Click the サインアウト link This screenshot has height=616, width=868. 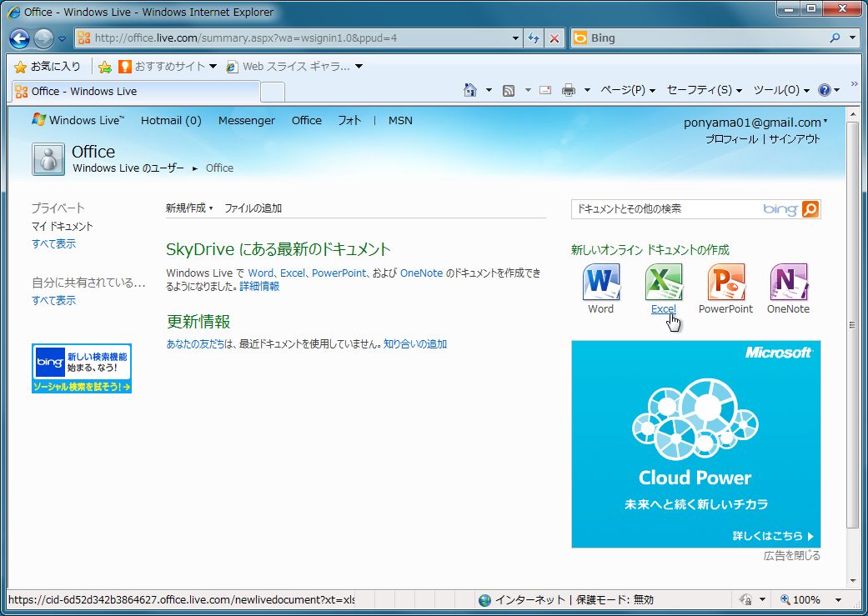click(x=795, y=139)
